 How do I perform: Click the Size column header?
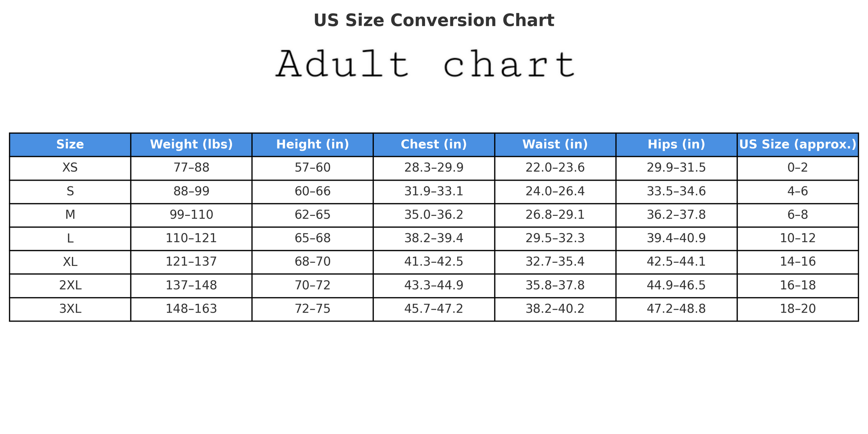click(70, 145)
